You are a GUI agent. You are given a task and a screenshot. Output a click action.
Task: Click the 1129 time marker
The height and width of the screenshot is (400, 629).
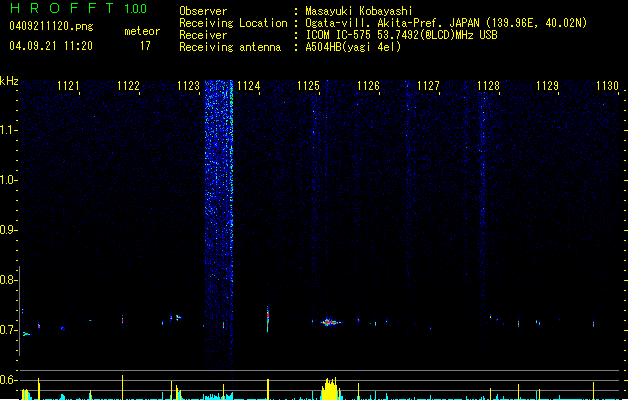click(x=548, y=86)
